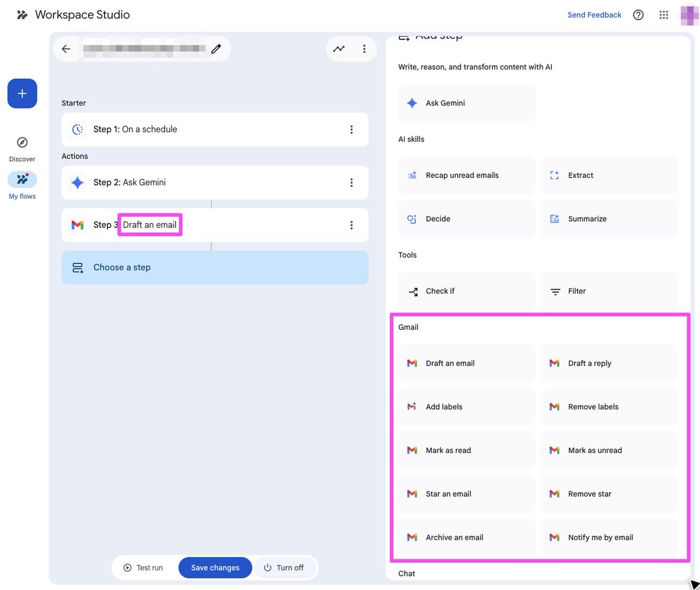This screenshot has height=590, width=700.
Task: Click the blue plus create button
Action: click(22, 93)
